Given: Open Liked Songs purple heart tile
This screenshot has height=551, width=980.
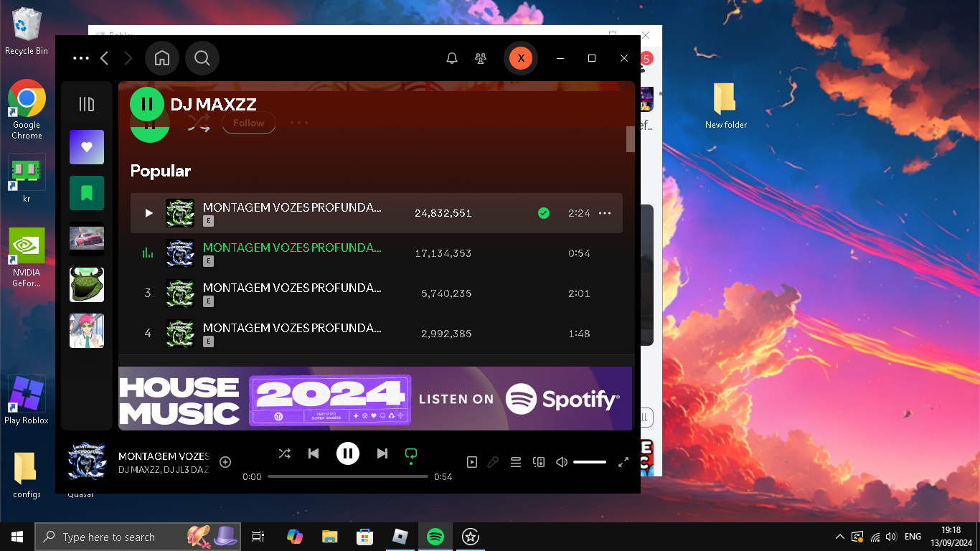Looking at the screenshot, I should [x=87, y=147].
